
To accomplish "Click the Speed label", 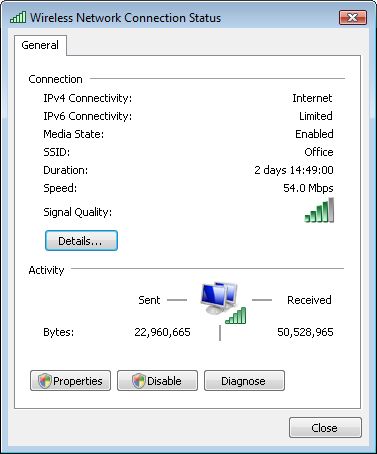I will click(60, 189).
